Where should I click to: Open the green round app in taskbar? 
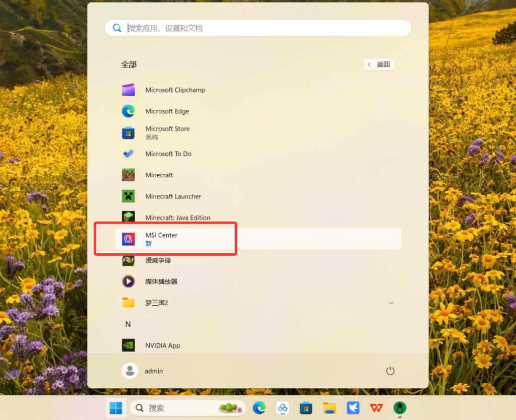pos(400,408)
